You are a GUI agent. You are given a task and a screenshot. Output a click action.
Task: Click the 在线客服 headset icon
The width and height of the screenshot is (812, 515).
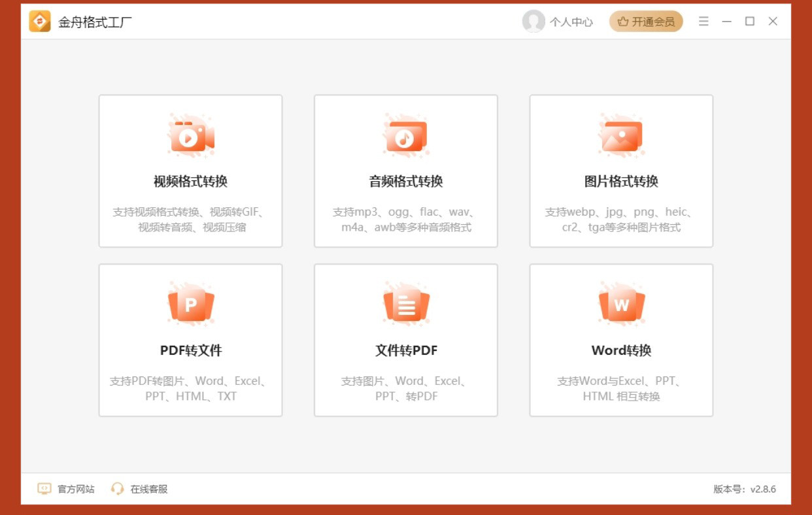pos(118,489)
